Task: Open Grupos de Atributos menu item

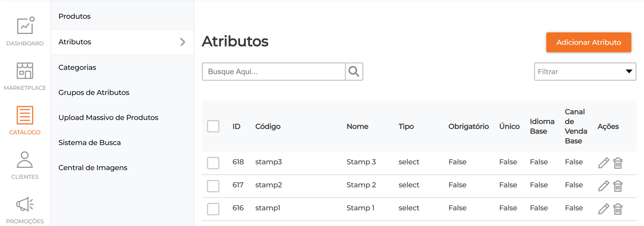Action: [94, 92]
